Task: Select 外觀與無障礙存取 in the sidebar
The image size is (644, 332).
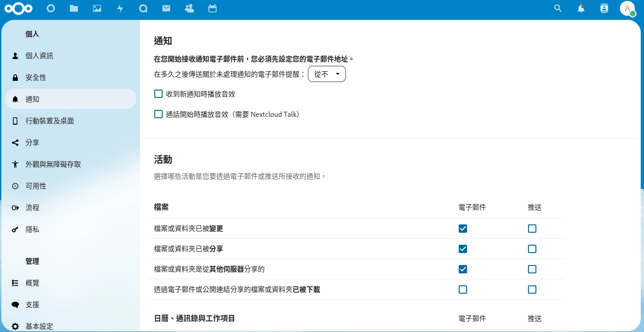Action: tap(53, 164)
